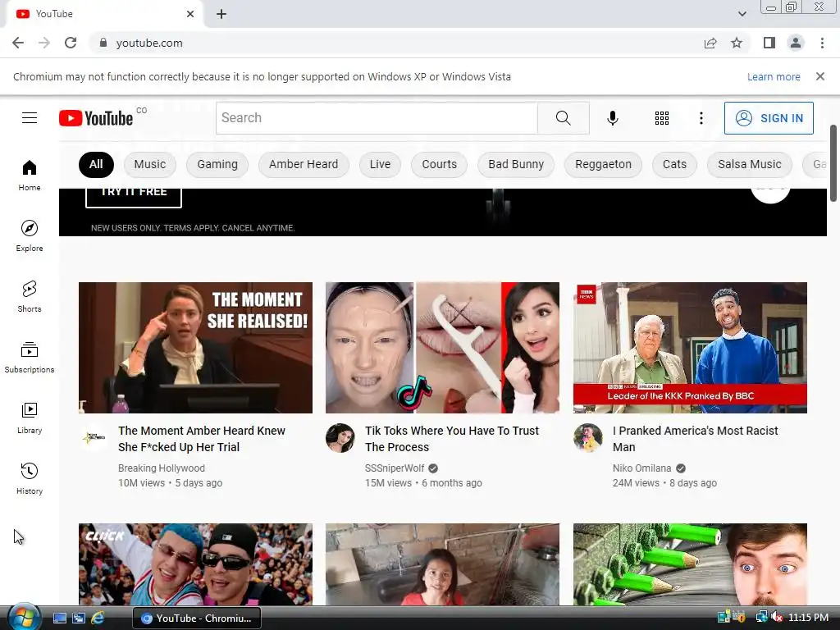Close the YouTube tab
840x630 pixels.
pos(190,14)
